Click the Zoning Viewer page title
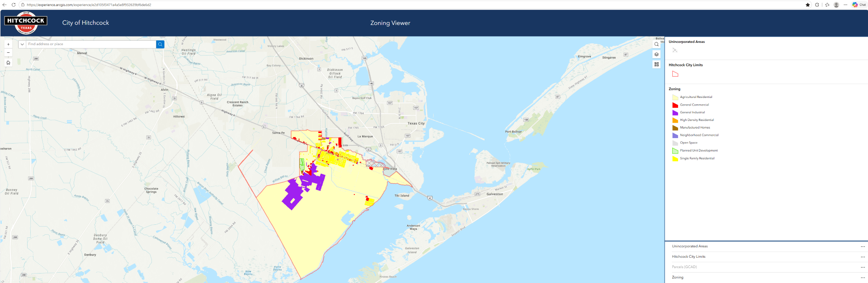Screen dimensions: 868x283 click(x=390, y=23)
